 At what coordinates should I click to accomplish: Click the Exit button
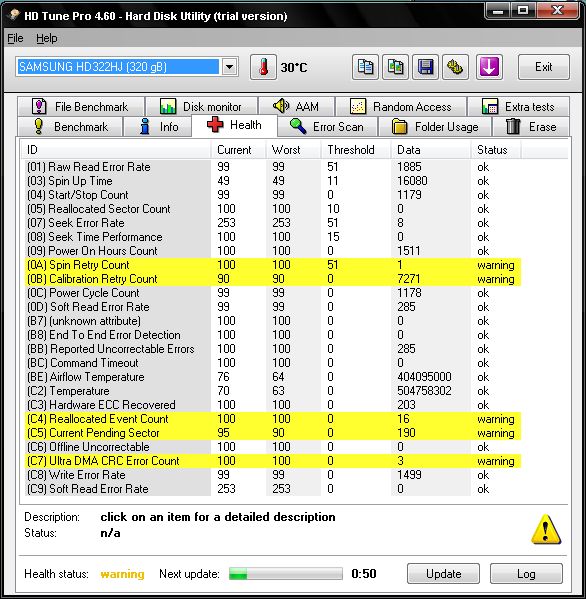[x=544, y=67]
